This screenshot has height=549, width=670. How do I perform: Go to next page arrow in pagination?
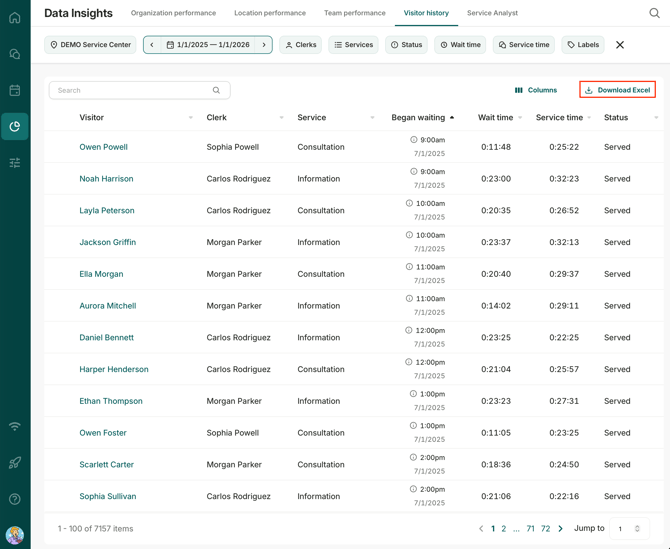[561, 529]
